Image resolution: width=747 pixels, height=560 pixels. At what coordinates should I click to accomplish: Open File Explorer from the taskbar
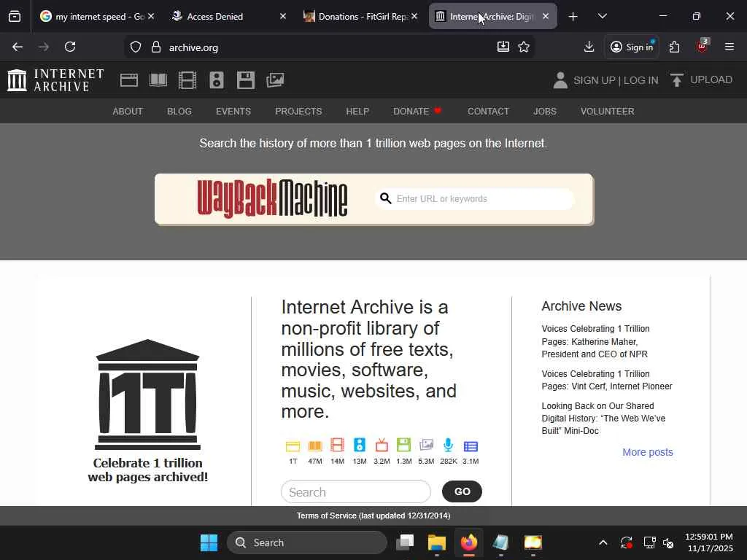pos(436,542)
